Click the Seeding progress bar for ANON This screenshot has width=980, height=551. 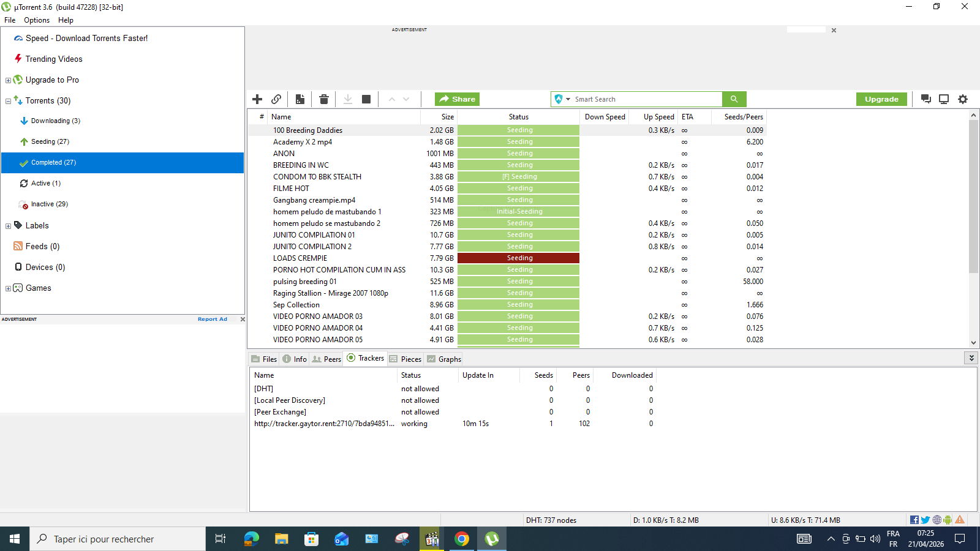518,154
